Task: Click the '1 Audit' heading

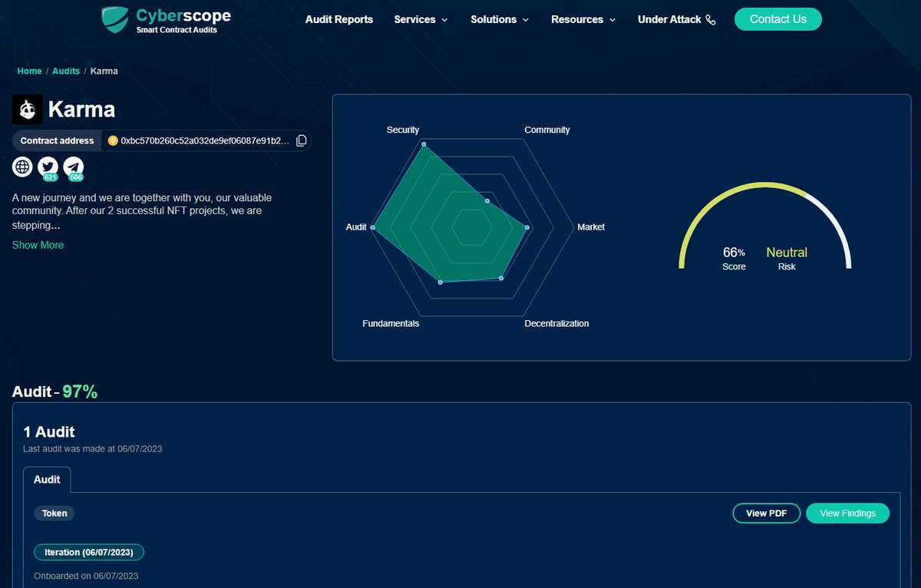Action: (x=49, y=432)
